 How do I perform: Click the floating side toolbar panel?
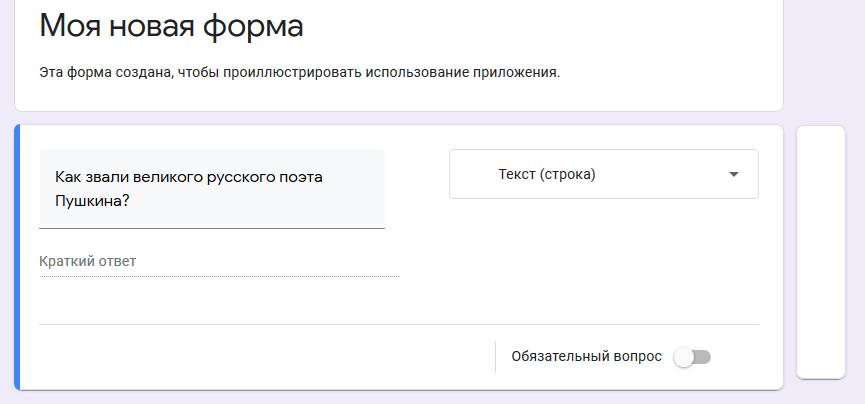point(820,251)
